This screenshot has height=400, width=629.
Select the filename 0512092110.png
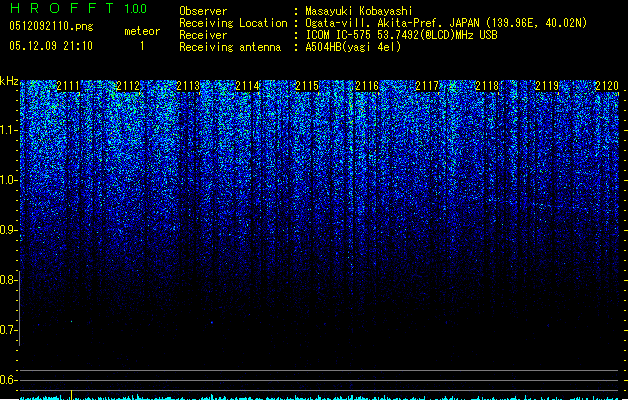click(51, 26)
